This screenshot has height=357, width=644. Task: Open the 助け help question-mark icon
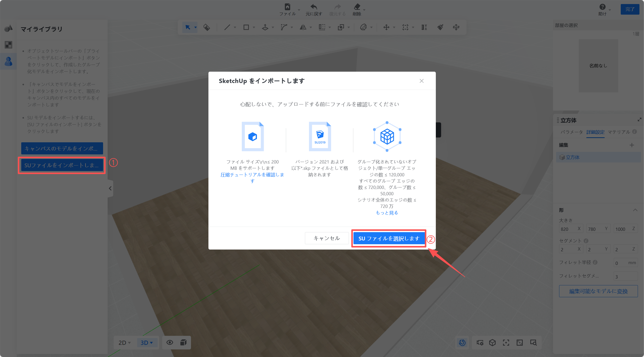click(x=602, y=7)
